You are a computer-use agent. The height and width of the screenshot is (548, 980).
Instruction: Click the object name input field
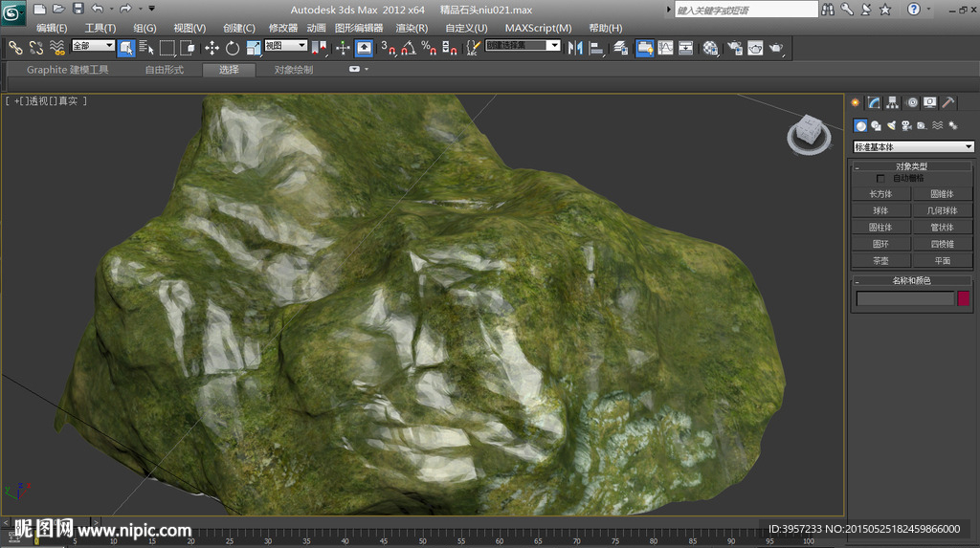pyautogui.click(x=905, y=298)
